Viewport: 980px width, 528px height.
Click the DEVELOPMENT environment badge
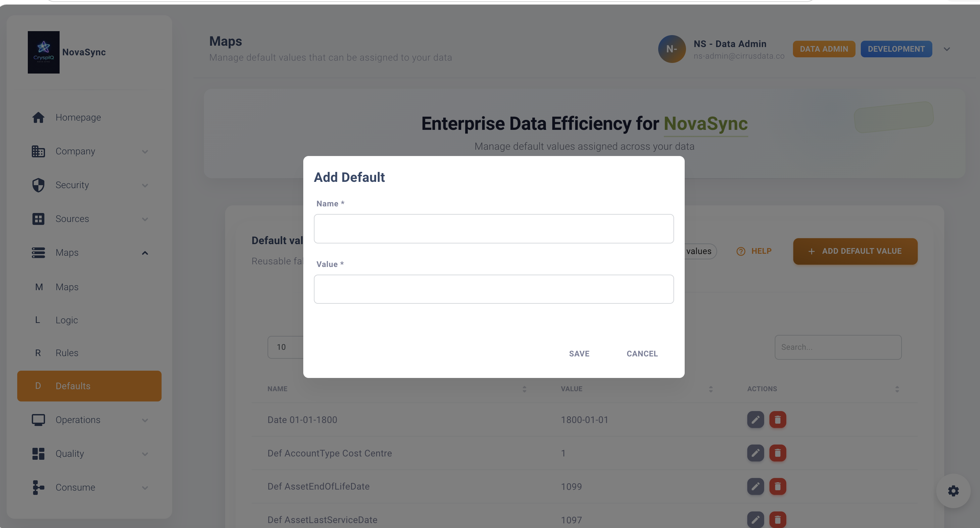pyautogui.click(x=896, y=49)
